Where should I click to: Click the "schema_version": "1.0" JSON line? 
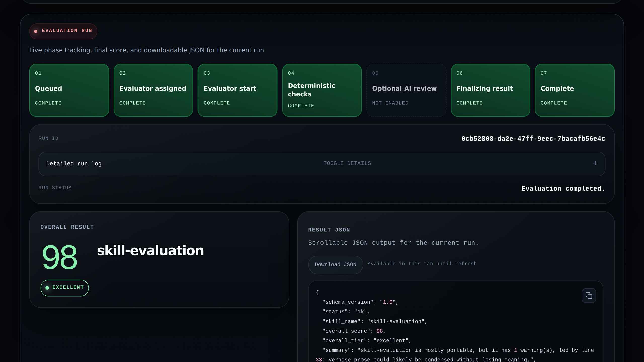tap(360, 302)
